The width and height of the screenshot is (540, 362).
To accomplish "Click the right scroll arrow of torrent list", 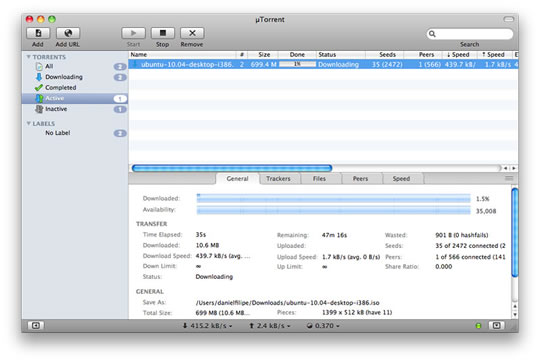I will 514,168.
